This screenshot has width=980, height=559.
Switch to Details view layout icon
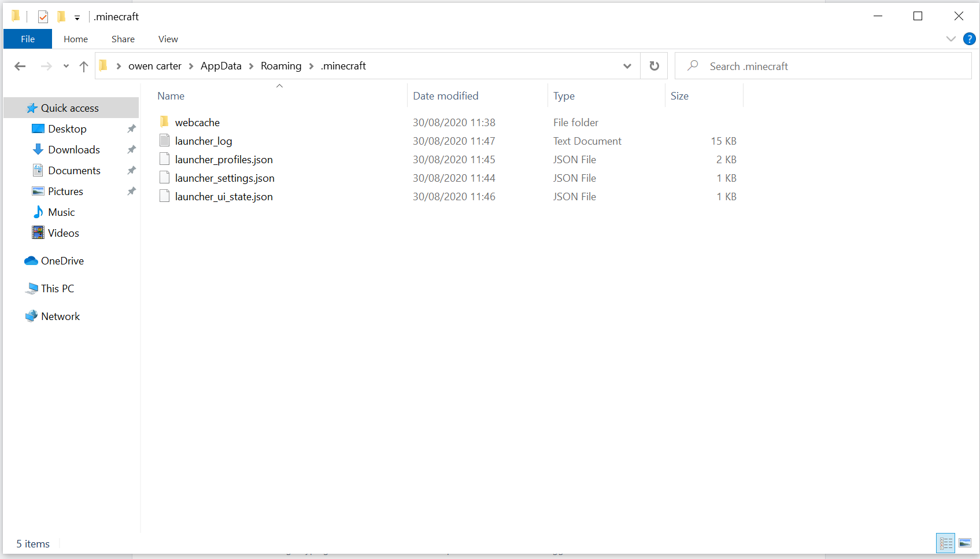pos(946,543)
